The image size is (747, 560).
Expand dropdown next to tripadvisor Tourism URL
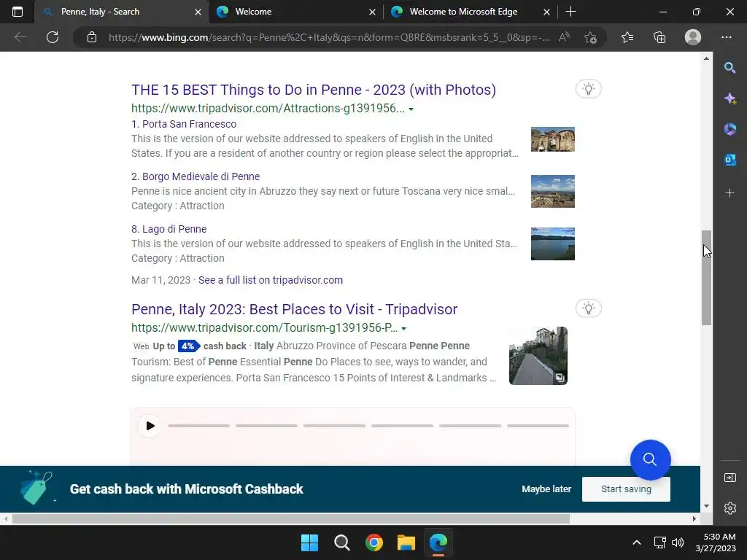tap(404, 329)
